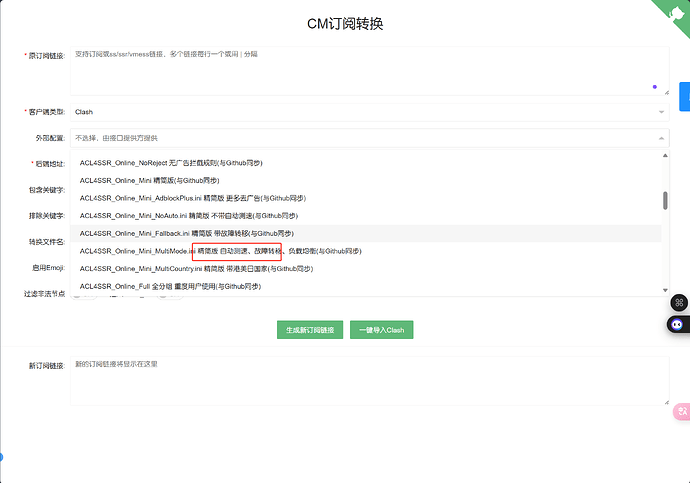
Task: Click the dropdown list scroll-down arrow
Action: click(665, 290)
